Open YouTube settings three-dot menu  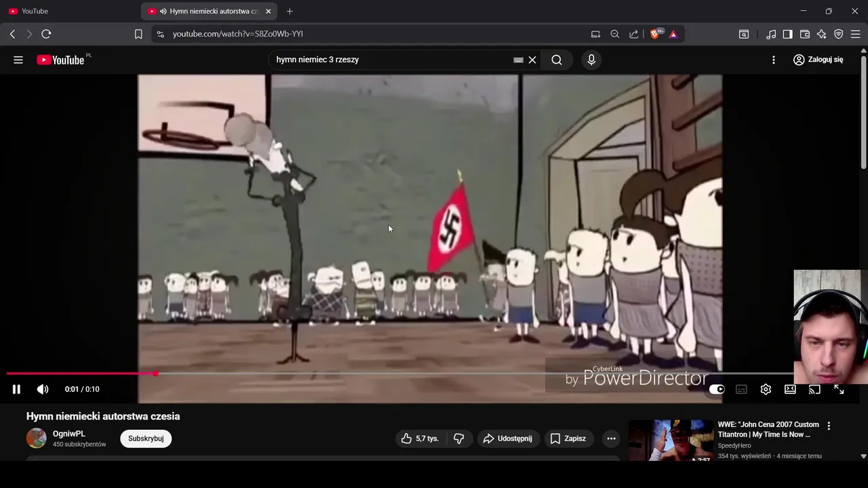tap(773, 60)
